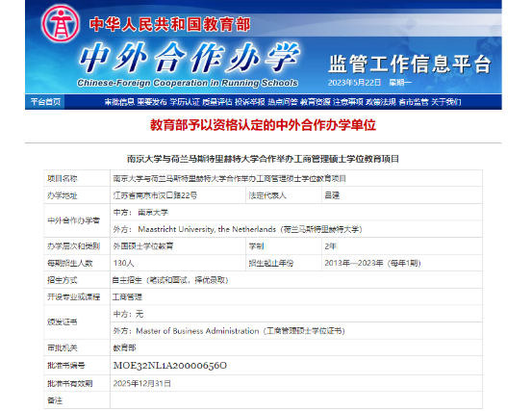Click the 招生起止年份 label

[270, 263]
